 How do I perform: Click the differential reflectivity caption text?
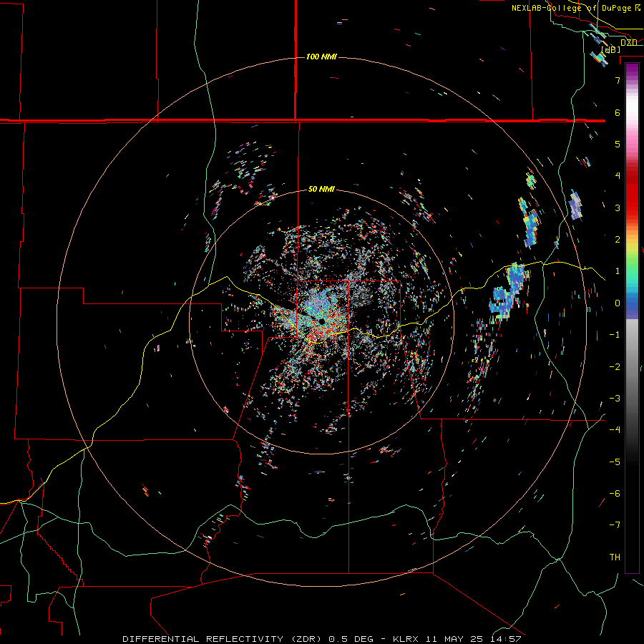(321, 639)
